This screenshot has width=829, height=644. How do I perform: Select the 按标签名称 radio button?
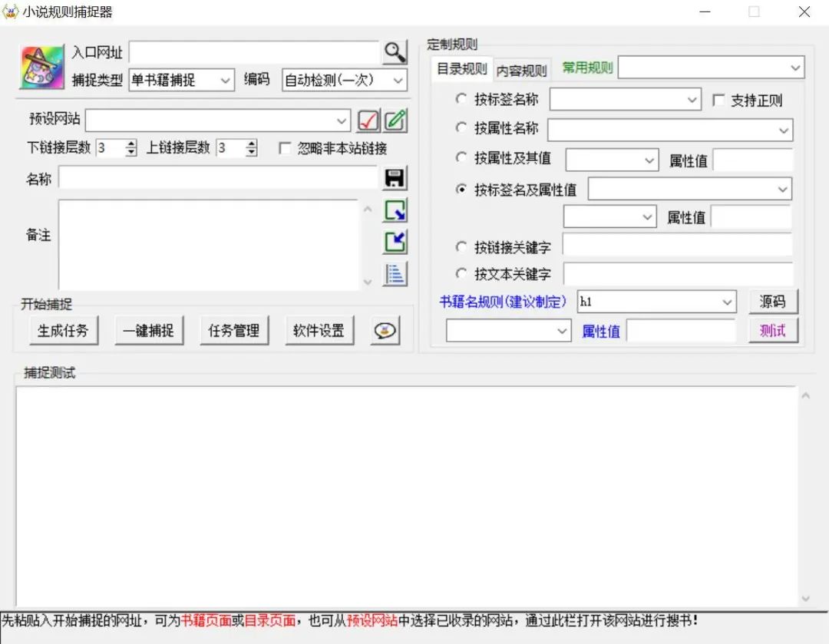pyautogui.click(x=461, y=99)
